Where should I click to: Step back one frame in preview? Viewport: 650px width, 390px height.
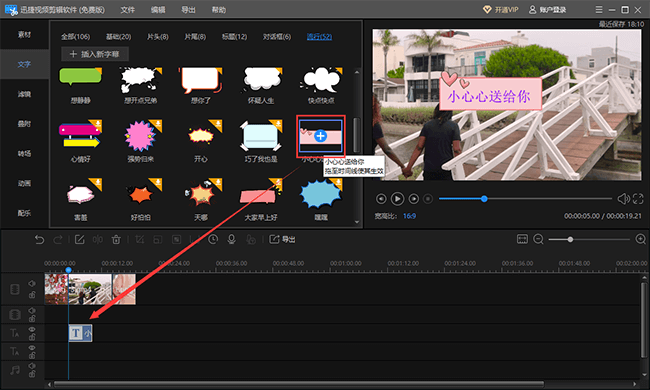381,199
